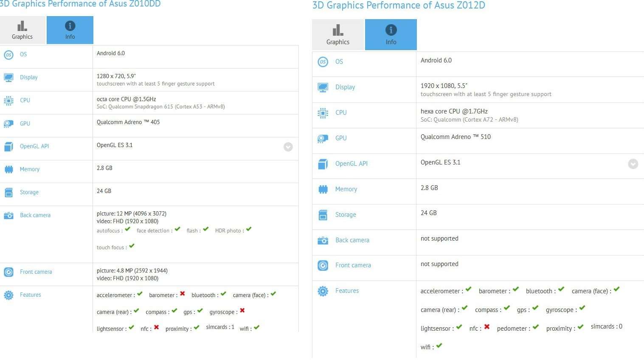Viewport: 644px width, 360px height.
Task: Click the green check beside Z012D pedometer
Action: pyautogui.click(x=536, y=327)
